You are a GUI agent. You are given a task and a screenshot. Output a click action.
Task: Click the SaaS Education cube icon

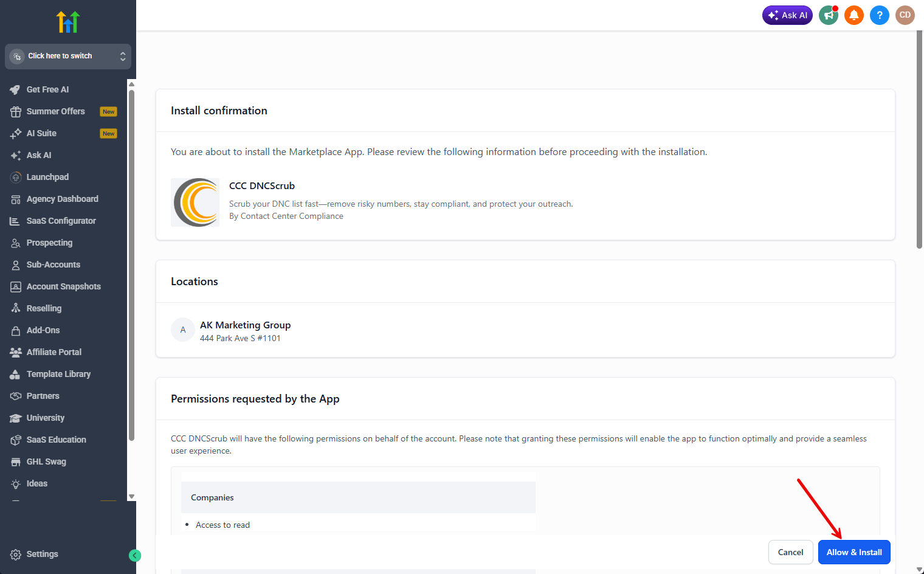(x=16, y=440)
